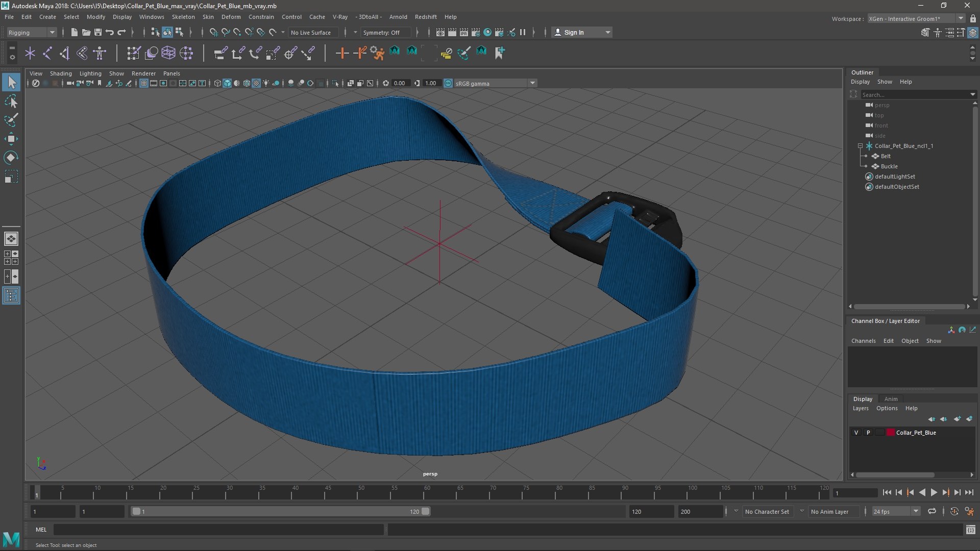Click the MEL script language button

coord(41,530)
